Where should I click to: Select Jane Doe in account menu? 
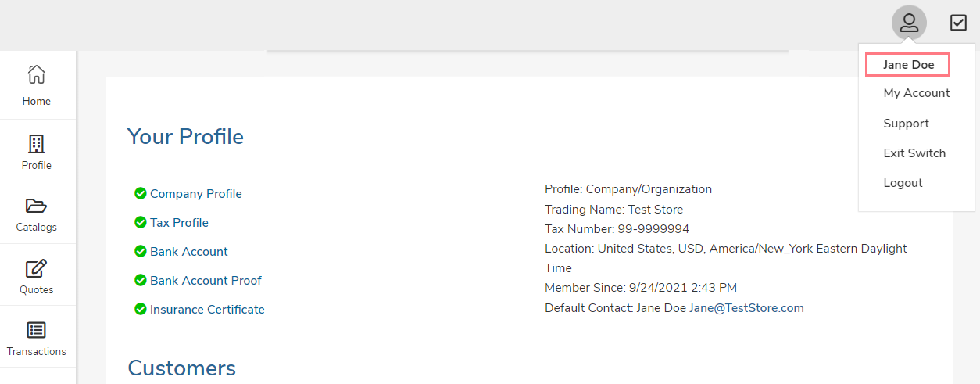908,65
